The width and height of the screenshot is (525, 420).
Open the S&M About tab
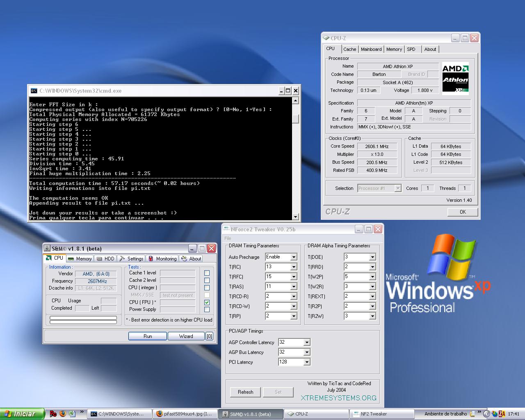(x=191, y=259)
